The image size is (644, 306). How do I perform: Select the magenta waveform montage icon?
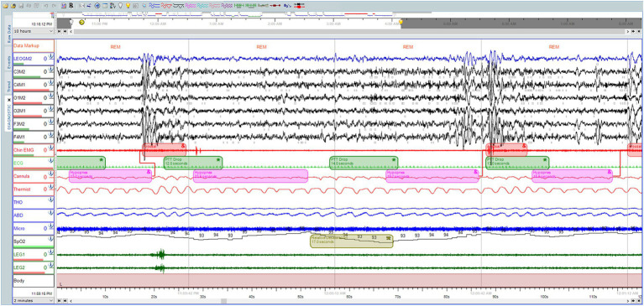[x=191, y=6]
